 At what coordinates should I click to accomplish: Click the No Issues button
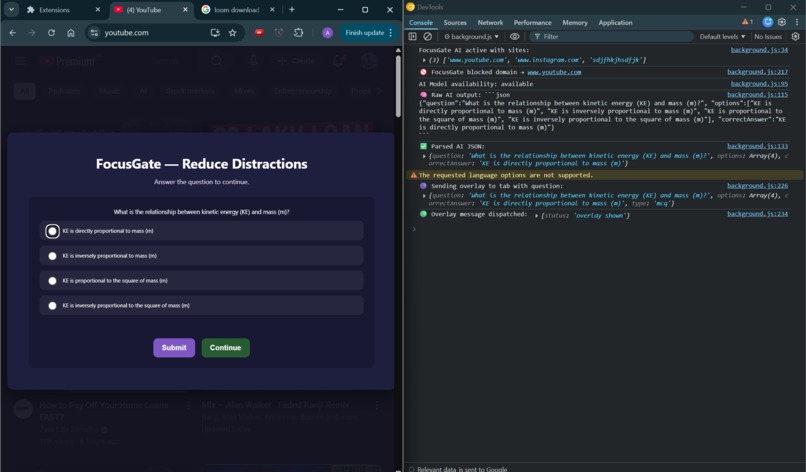768,37
